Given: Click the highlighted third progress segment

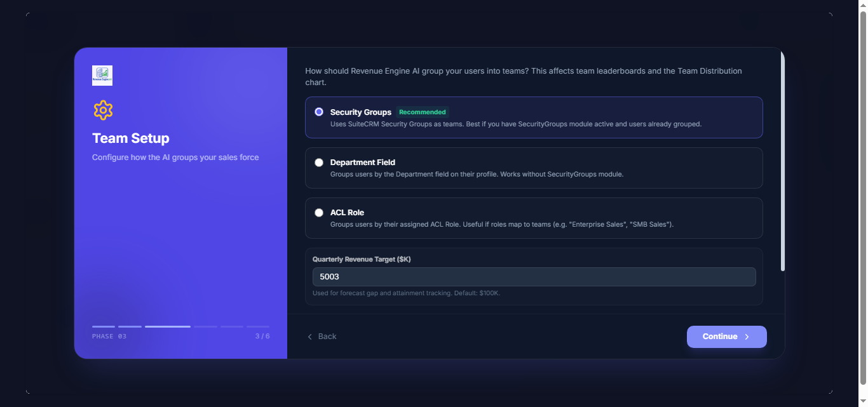Looking at the screenshot, I should 167,326.
